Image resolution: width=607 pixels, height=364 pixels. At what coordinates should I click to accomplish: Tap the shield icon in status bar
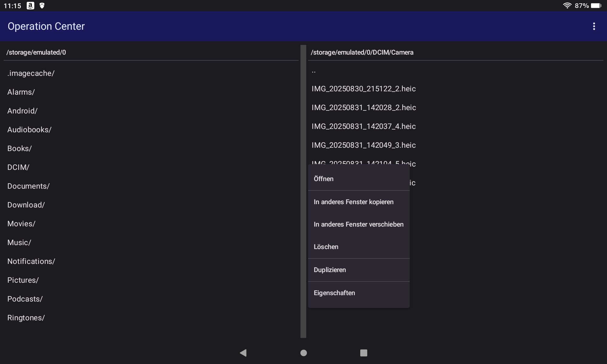[42, 5]
